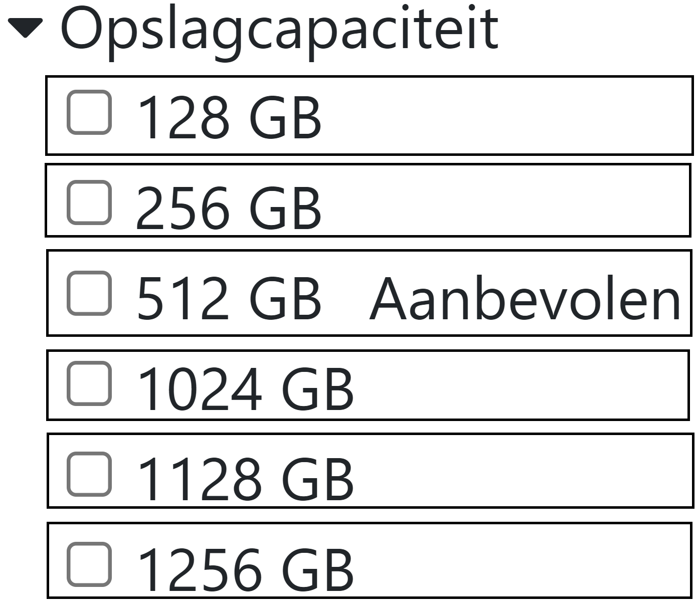Click the "1024 GB" label text

pos(245,389)
